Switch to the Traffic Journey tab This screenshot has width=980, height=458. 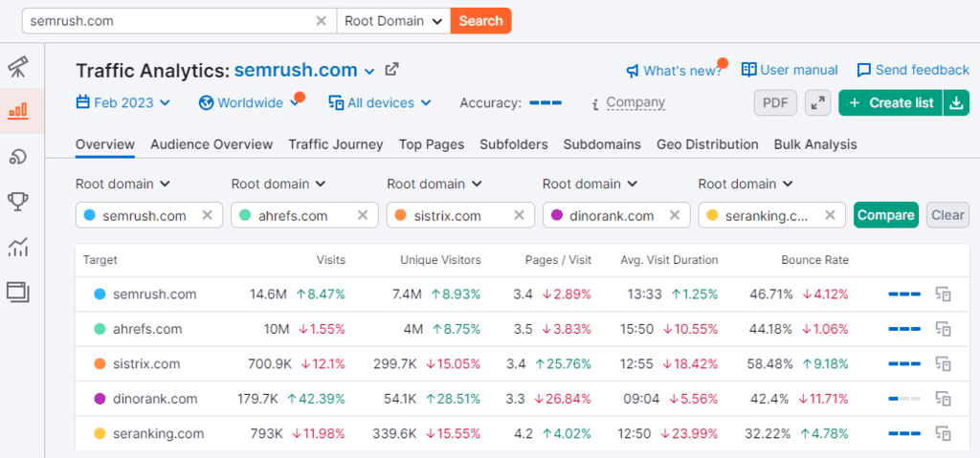(x=336, y=144)
